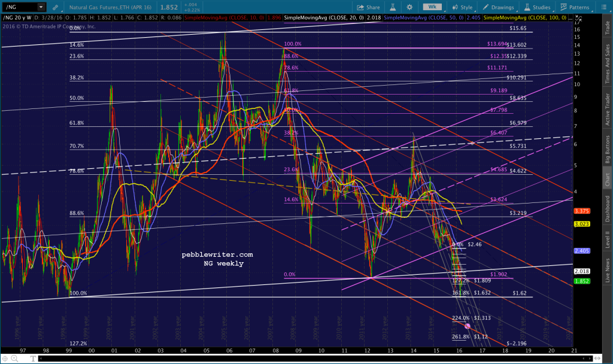Open the flask icon next to Share
This screenshot has height=364, width=613.
393,7
